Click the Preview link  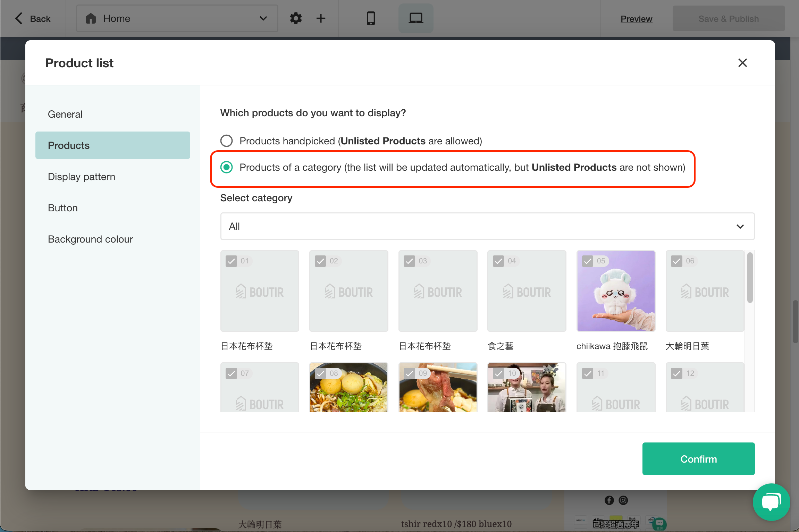tap(636, 19)
